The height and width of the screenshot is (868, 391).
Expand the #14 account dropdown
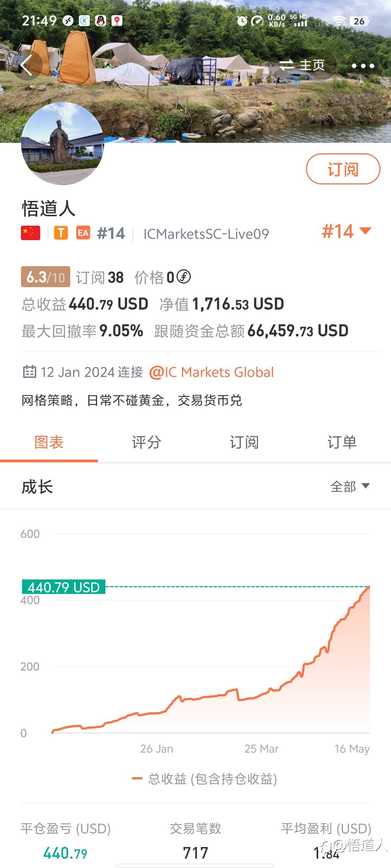tap(346, 231)
